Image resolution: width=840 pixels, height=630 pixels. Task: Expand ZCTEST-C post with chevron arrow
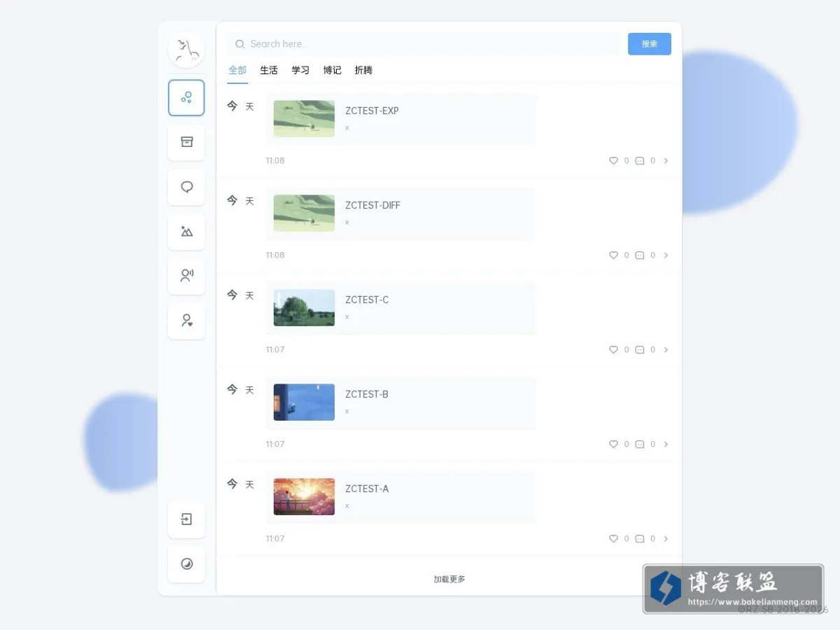(x=666, y=350)
